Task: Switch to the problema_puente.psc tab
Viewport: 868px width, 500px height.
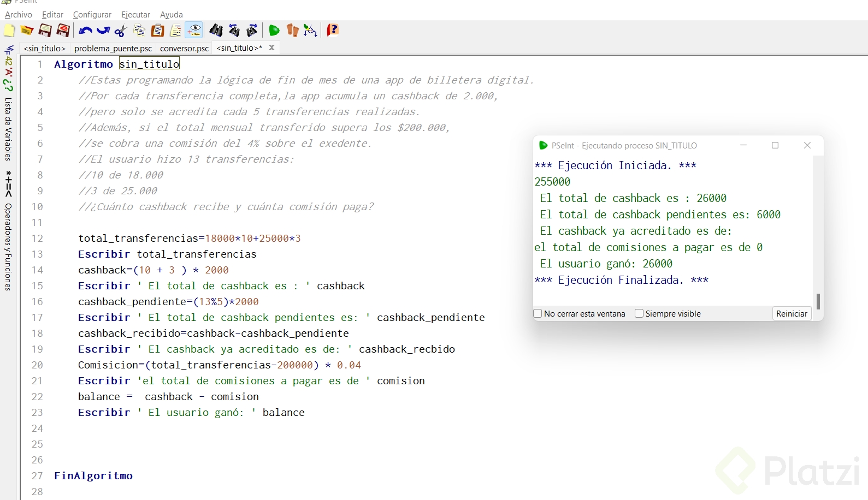Action: click(x=113, y=48)
